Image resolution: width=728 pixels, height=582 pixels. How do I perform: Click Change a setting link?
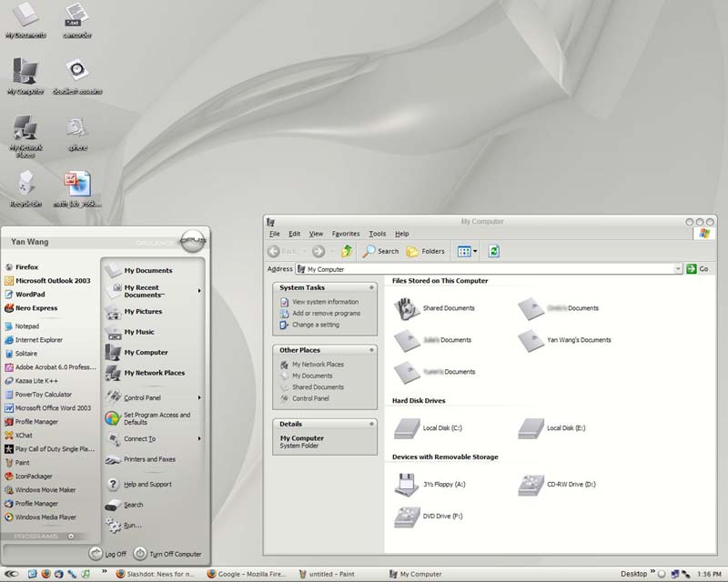tap(316, 325)
